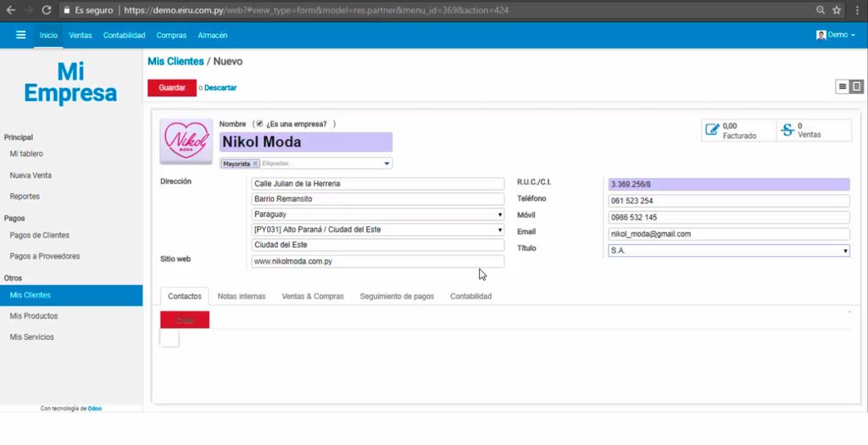The width and height of the screenshot is (868, 445).
Task: Click the R.U.C./C.I. 3.369.256/8 field
Action: [x=728, y=184]
